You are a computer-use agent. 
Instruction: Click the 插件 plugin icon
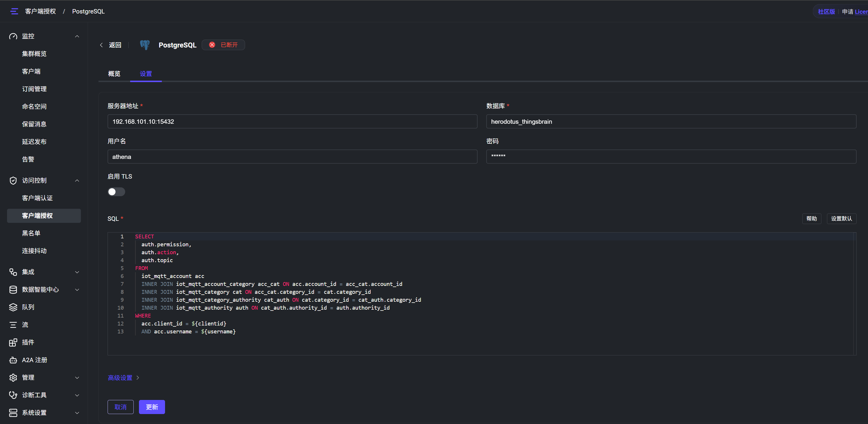(13, 342)
